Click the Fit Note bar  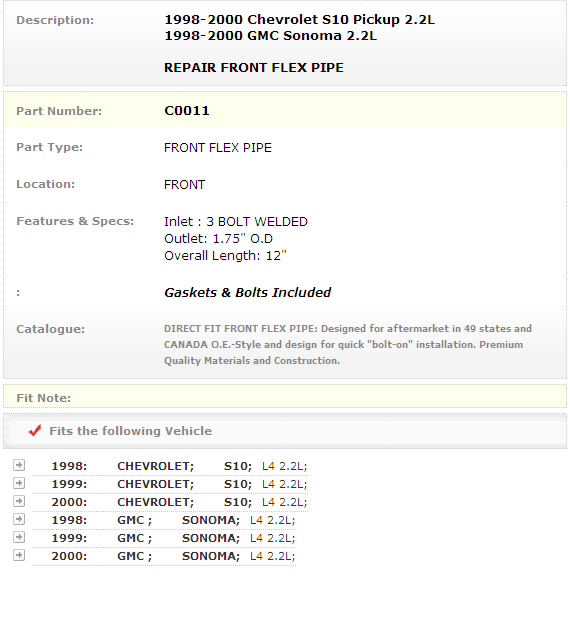point(285,397)
